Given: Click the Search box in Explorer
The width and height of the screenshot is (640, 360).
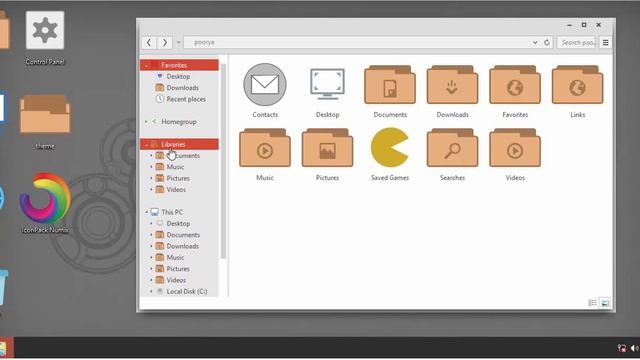Looking at the screenshot, I should point(576,42).
